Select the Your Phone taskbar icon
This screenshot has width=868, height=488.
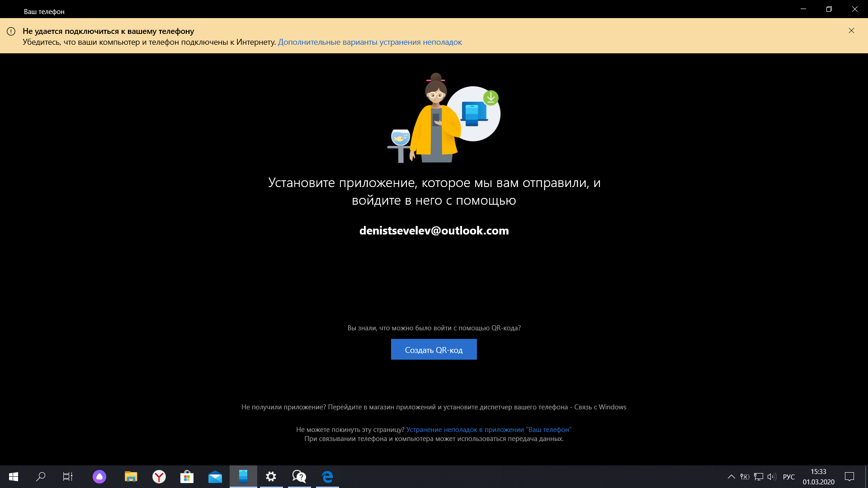tap(243, 477)
